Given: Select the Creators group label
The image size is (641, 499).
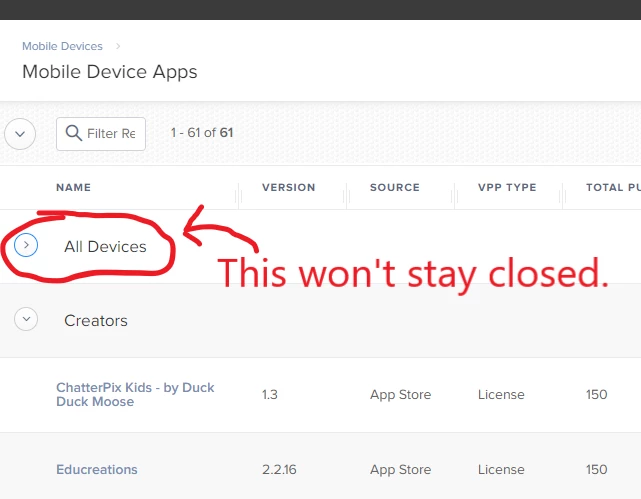Looking at the screenshot, I should point(96,320).
